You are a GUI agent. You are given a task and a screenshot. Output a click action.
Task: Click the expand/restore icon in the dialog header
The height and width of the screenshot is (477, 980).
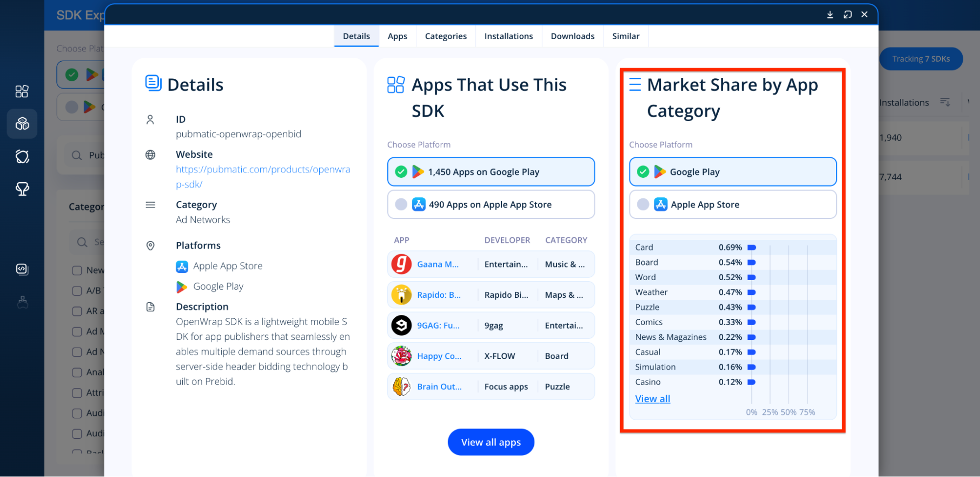point(848,15)
